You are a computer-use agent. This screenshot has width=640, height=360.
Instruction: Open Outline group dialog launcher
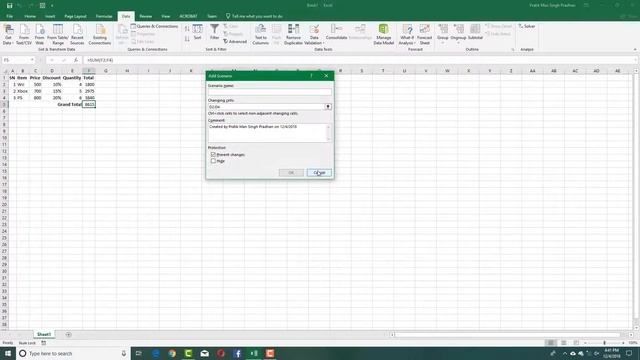pos(513,49)
